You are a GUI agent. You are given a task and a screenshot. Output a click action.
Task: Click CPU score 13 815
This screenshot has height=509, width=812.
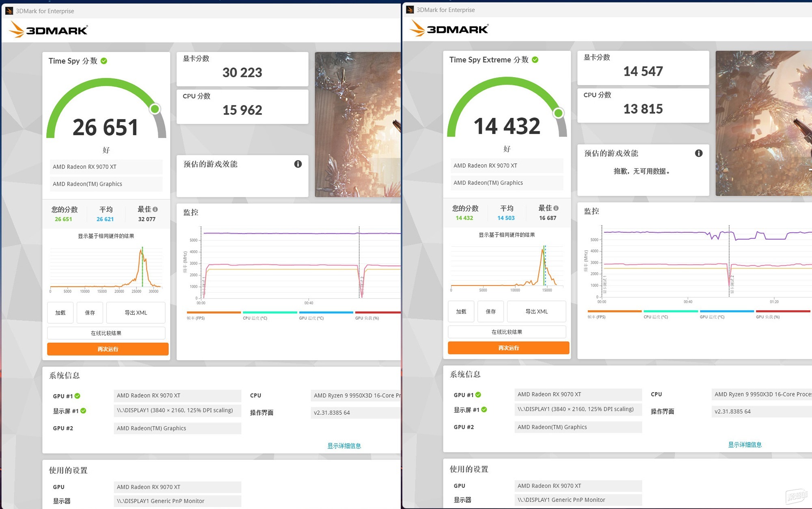(643, 109)
